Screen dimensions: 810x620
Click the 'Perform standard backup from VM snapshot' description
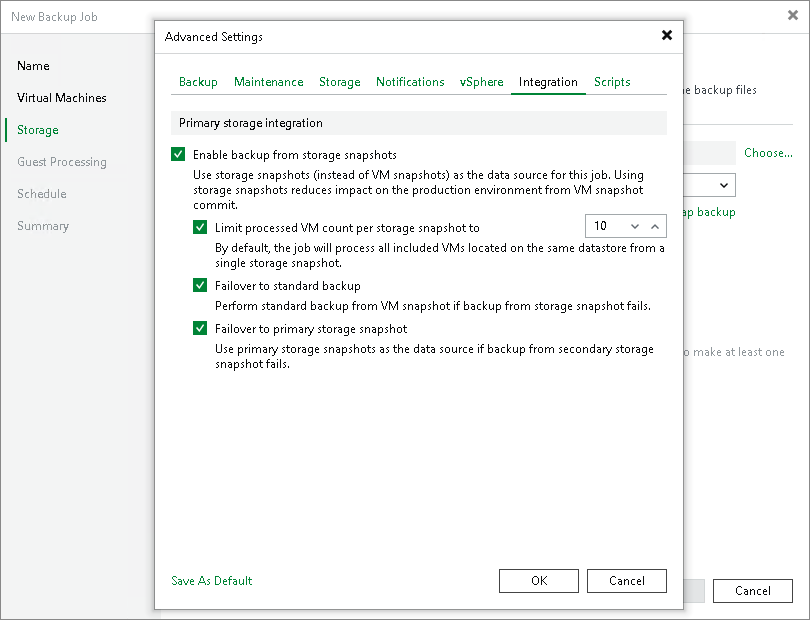(432, 306)
